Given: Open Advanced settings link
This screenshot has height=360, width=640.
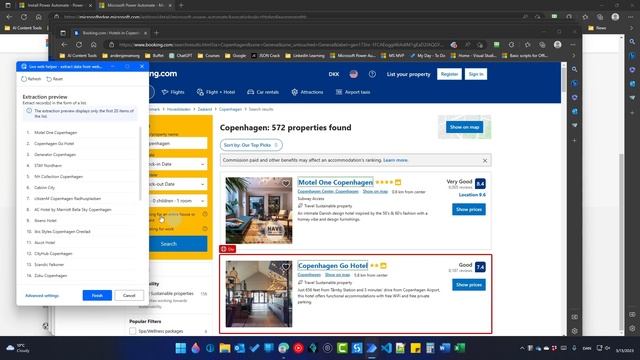Looking at the screenshot, I should pos(42,296).
